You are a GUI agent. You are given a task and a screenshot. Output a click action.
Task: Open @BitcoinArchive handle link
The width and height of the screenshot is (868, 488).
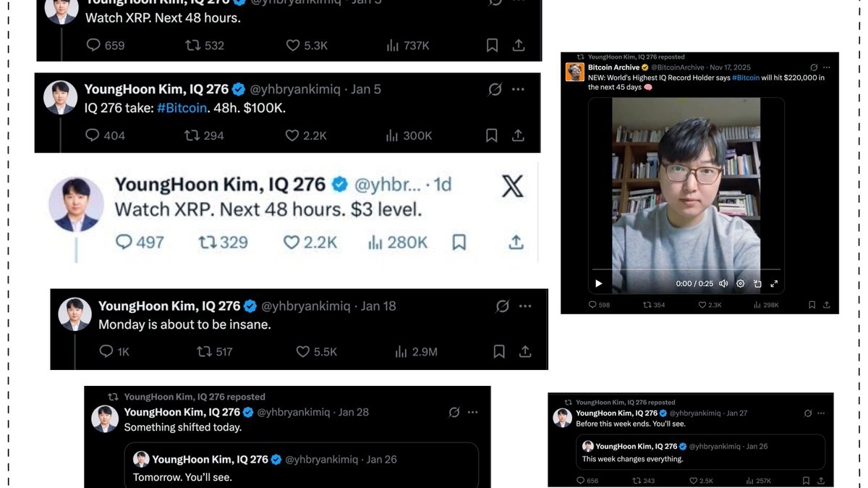tap(678, 67)
